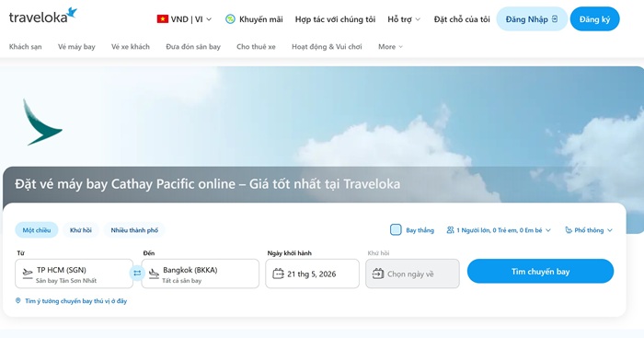
Task: Open the VND | VI currency language dropdown
Action: point(184,19)
